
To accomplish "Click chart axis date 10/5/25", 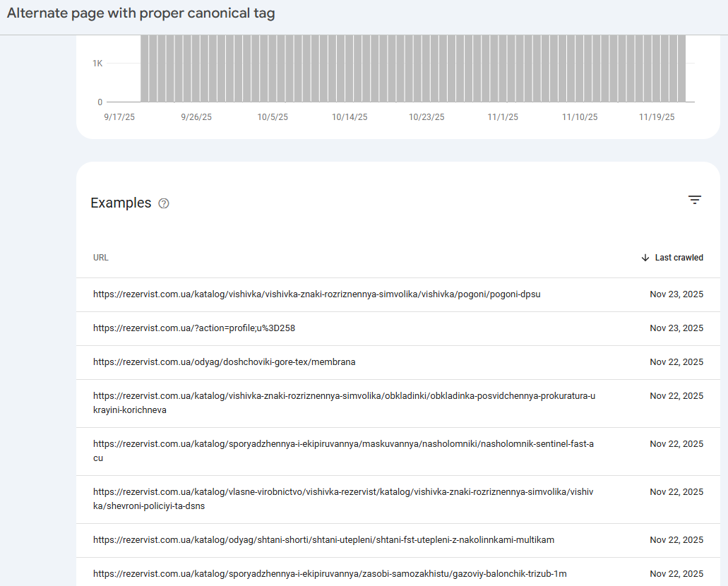I will 273,117.
